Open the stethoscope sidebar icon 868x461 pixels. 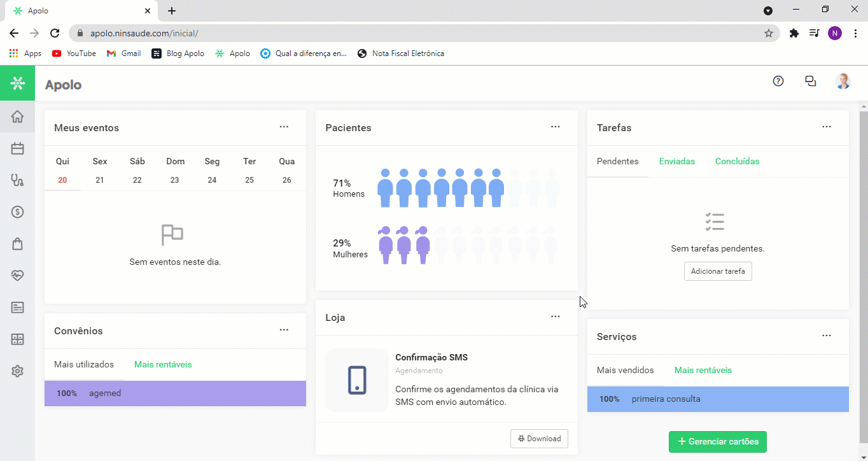17,180
